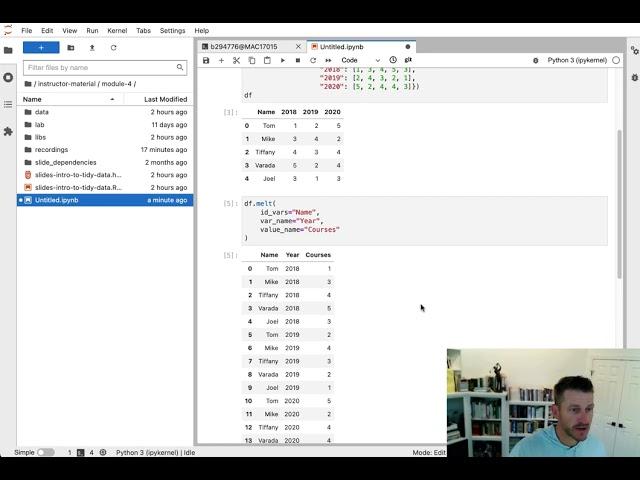Cut the selected cell using scissors icon
This screenshot has height=480, width=640.
click(236, 60)
